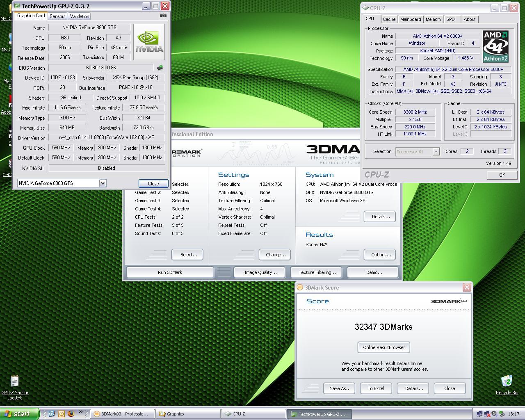
Task: Launch Firefox from the Quick Launch bar
Action: [x=71, y=414]
